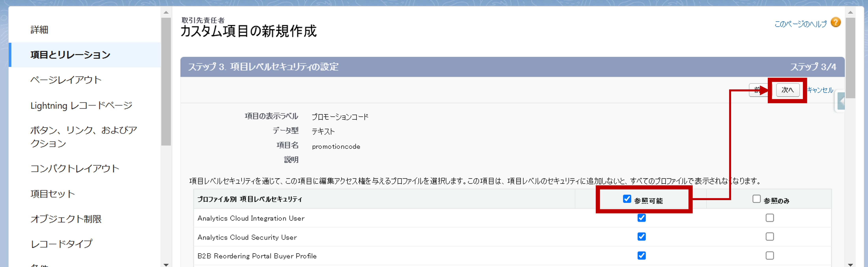Open Lightning レコードページ in the sidebar
The image size is (868, 267).
click(x=81, y=106)
